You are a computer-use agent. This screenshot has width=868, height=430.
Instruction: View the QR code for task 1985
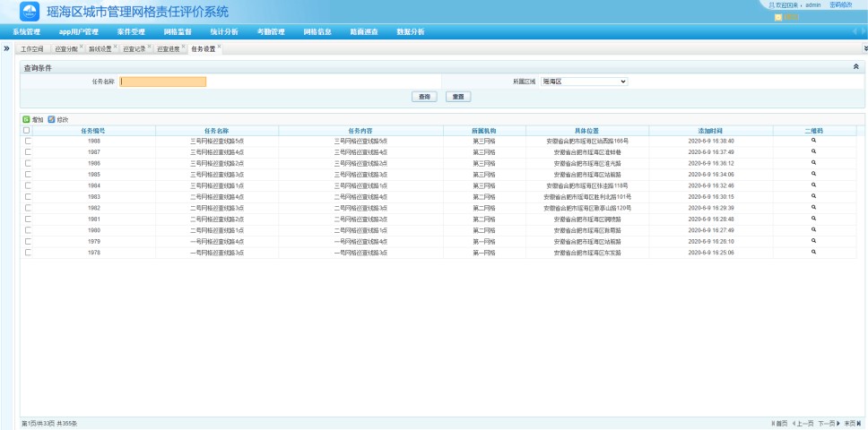[x=813, y=174]
